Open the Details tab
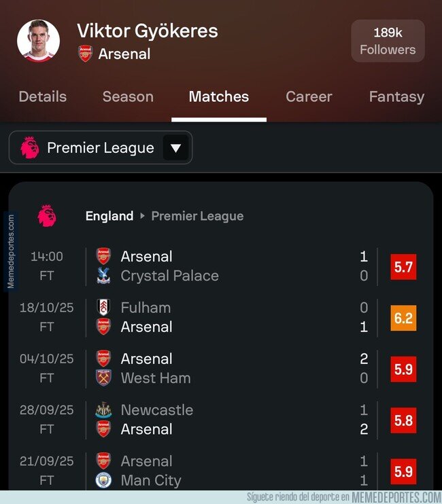This screenshot has width=442, height=504. (43, 96)
